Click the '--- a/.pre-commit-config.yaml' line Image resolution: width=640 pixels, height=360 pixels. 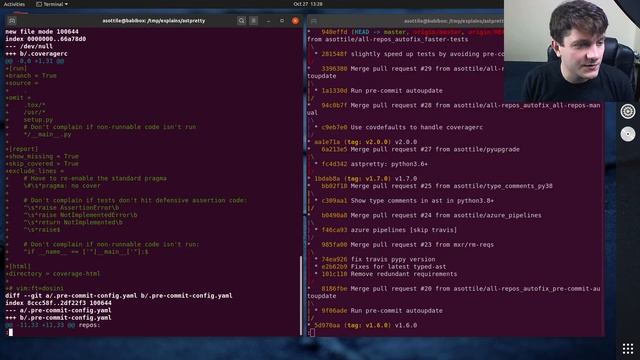[58, 310]
